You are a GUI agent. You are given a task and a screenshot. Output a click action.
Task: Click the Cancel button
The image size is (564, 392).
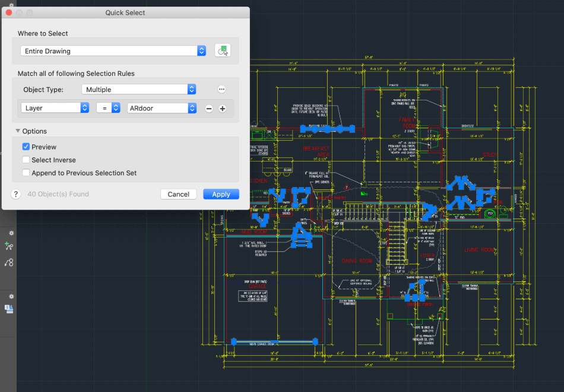[178, 194]
